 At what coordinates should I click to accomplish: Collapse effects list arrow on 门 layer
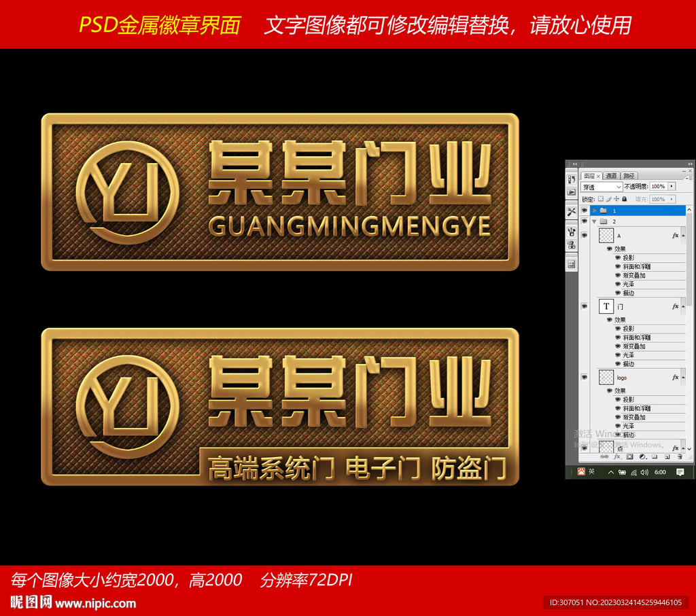683,307
